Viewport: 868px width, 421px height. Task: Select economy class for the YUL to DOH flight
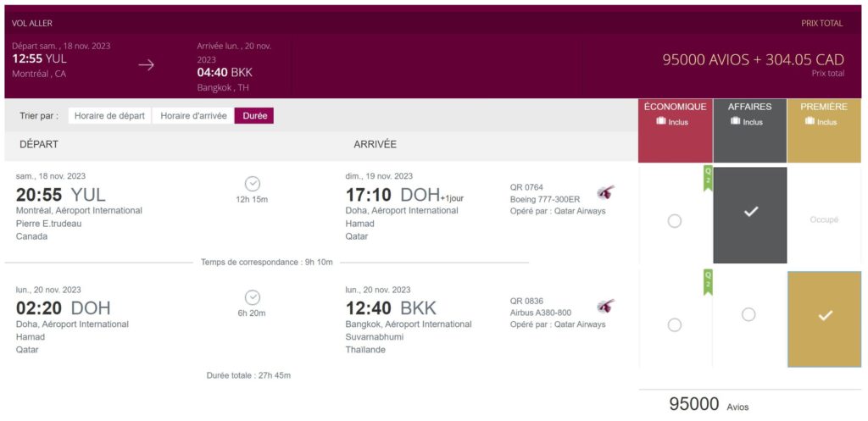(x=674, y=221)
